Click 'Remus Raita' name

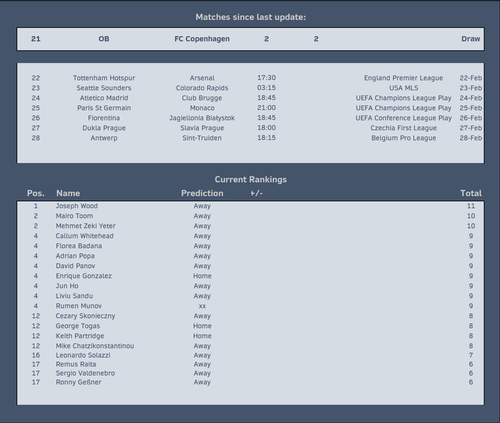pos(76,364)
